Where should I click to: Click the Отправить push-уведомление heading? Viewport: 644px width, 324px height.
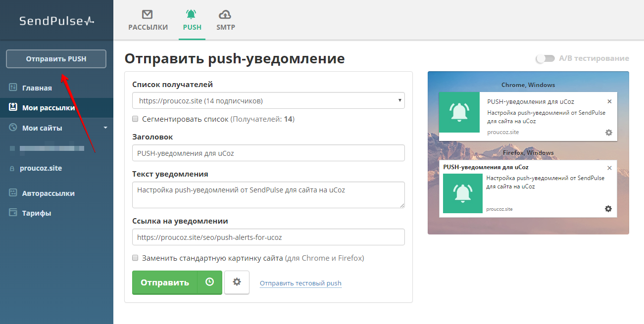click(235, 58)
